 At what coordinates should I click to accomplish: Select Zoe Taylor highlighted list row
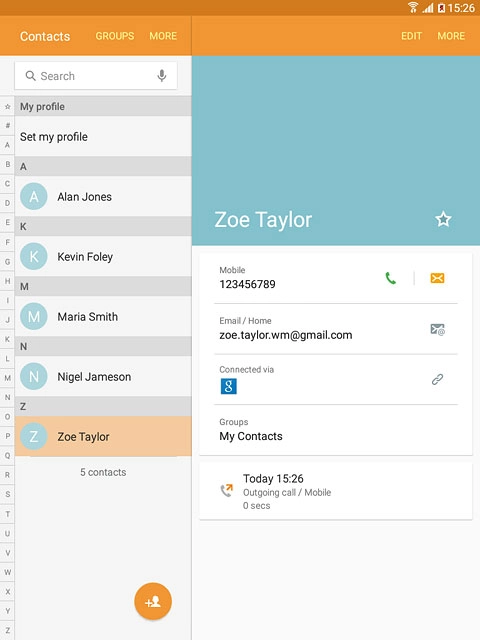pyautogui.click(x=103, y=436)
